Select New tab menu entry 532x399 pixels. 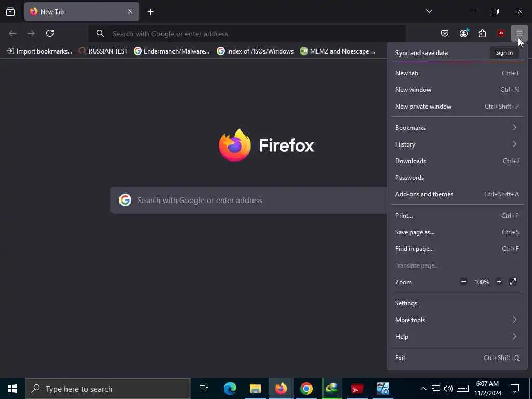click(457, 73)
